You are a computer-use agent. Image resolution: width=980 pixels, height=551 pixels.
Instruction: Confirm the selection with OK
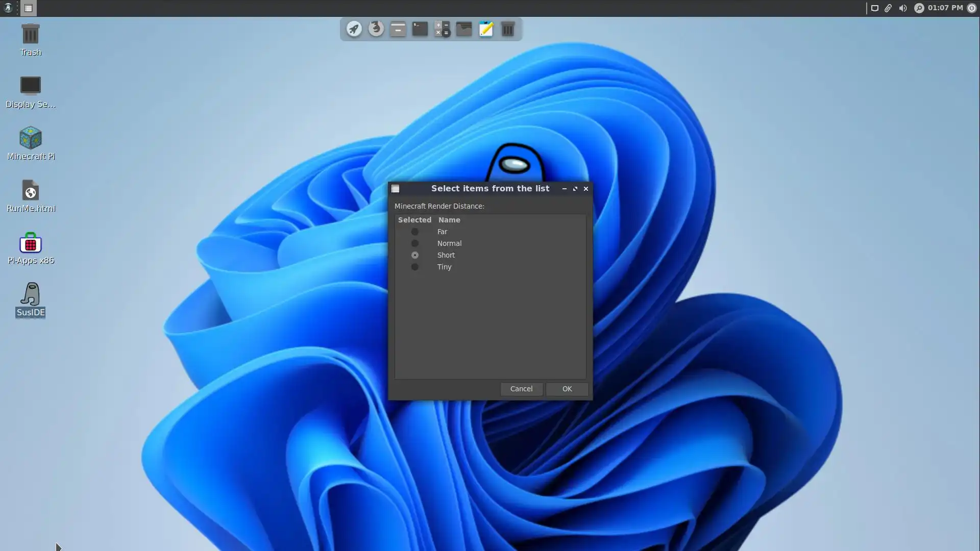(x=567, y=389)
